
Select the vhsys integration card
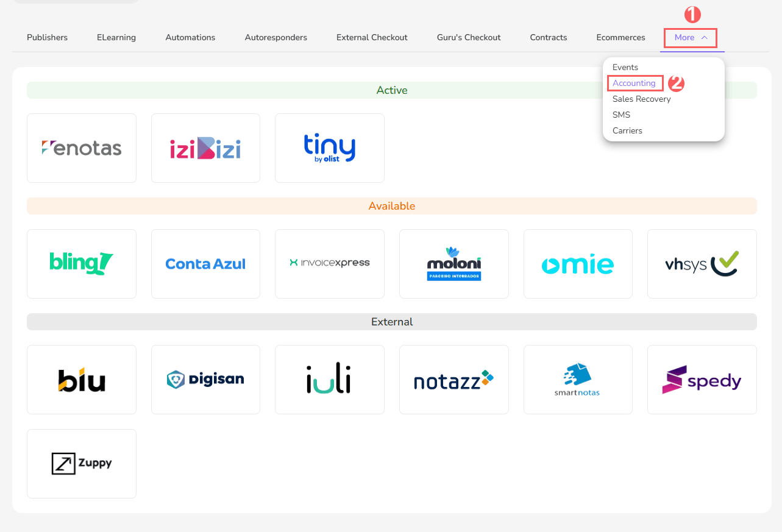(x=702, y=264)
